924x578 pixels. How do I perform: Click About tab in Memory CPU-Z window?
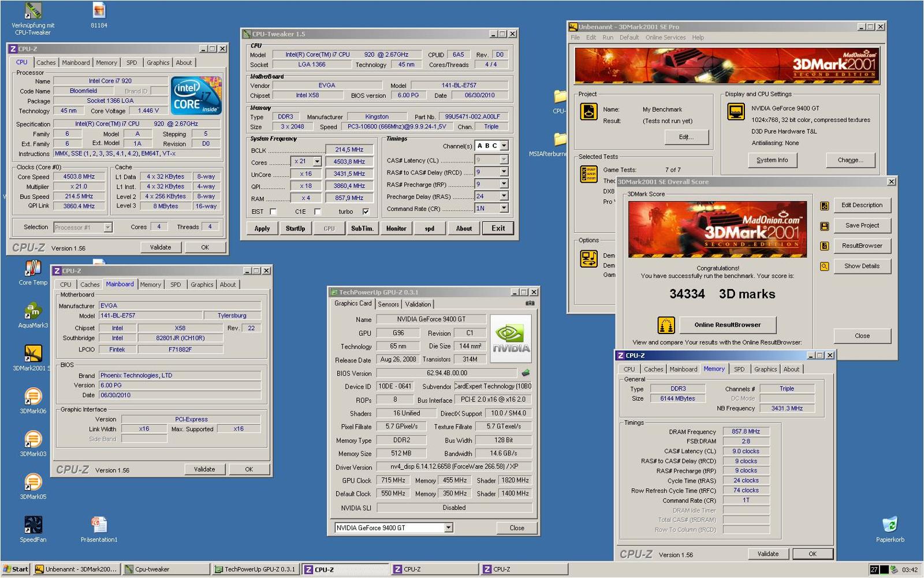(791, 369)
